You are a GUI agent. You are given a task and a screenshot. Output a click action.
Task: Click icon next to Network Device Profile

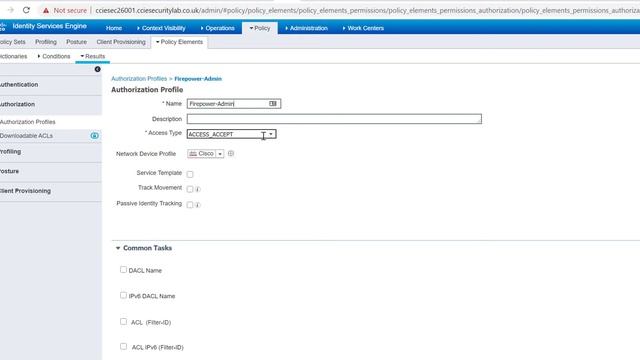(x=231, y=153)
